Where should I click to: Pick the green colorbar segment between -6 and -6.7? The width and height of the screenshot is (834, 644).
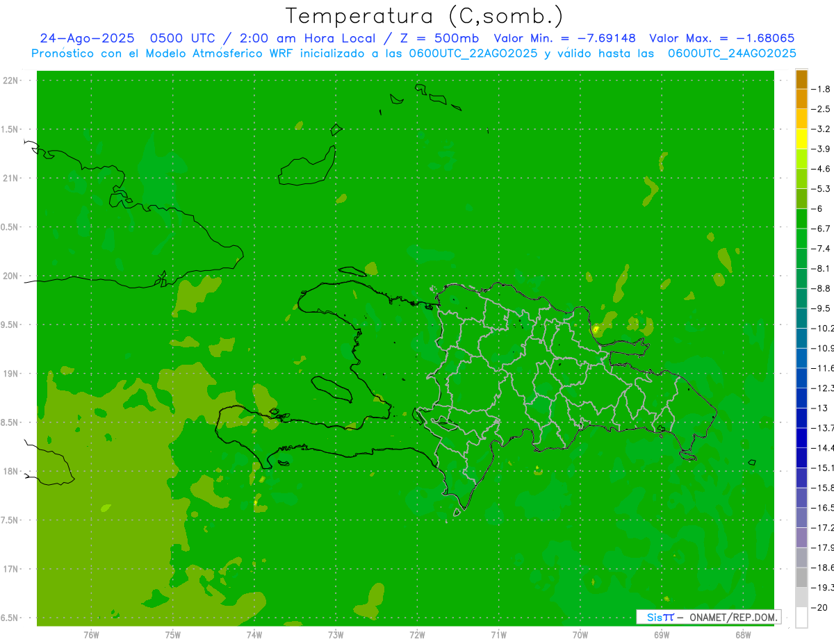(x=801, y=218)
